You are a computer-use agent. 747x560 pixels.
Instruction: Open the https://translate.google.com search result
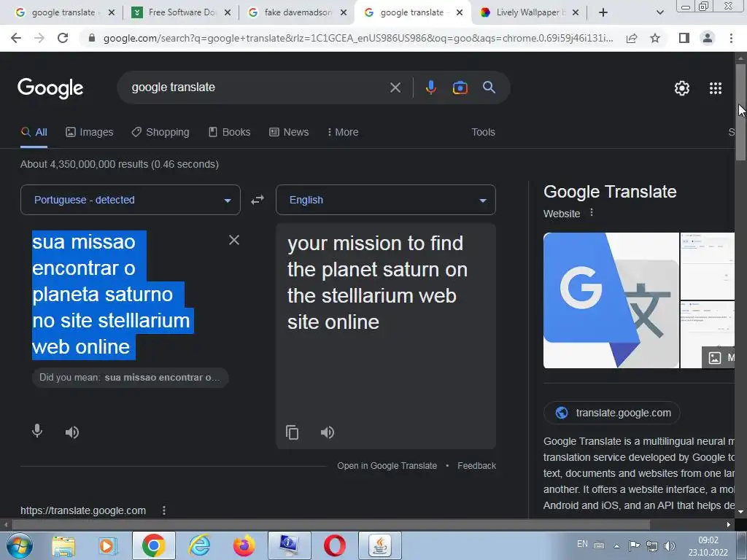pyautogui.click(x=83, y=510)
